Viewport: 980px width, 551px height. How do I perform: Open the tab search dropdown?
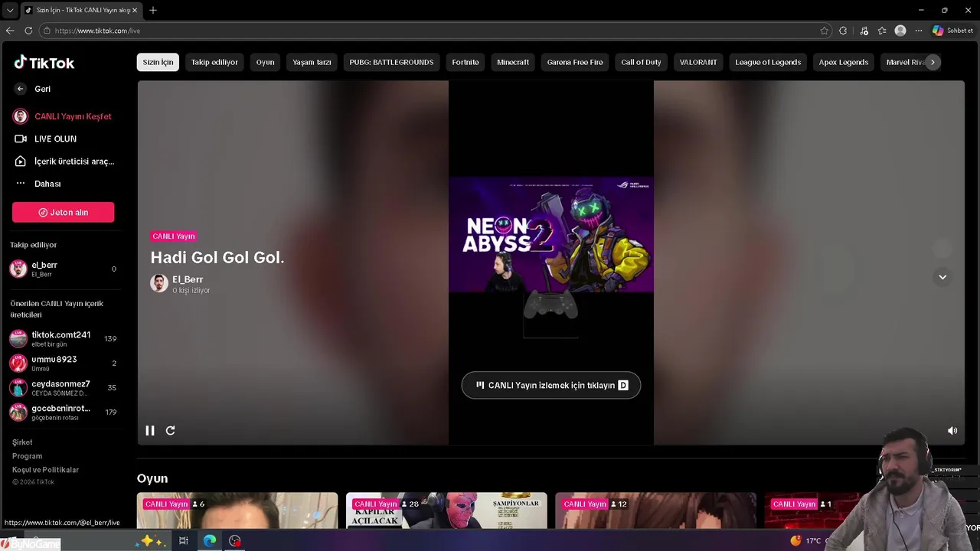[x=9, y=10]
